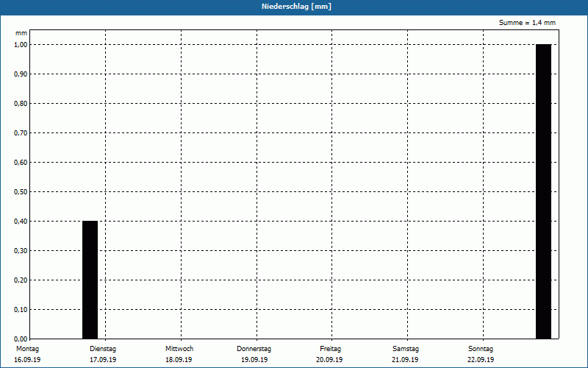Click the mm unit label above the axis

[21, 33]
